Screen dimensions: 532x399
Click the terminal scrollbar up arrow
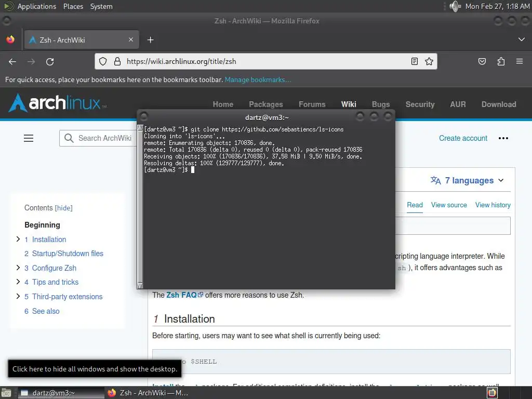[140, 128]
